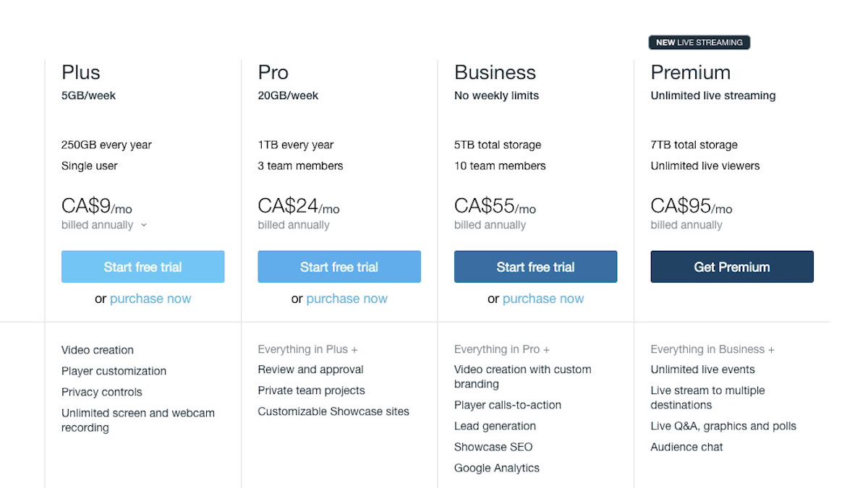Image resolution: width=868 pixels, height=488 pixels.
Task: Expand the billed annually dropdown chevron
Action: point(143,225)
